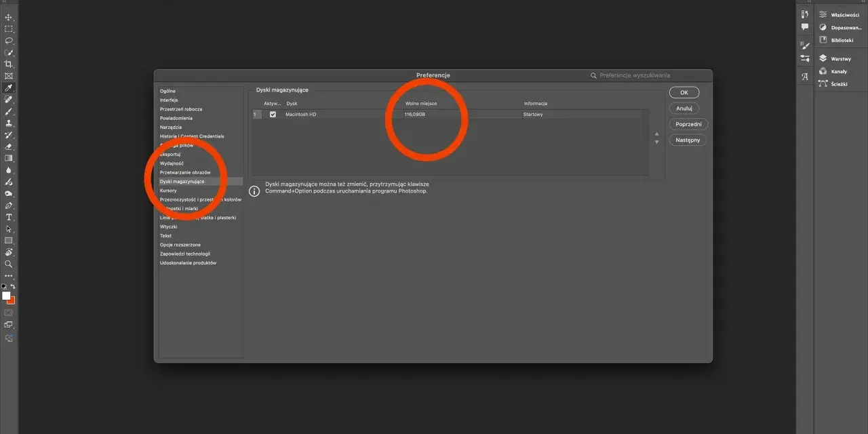Select the Eyedropper tool

click(x=9, y=88)
